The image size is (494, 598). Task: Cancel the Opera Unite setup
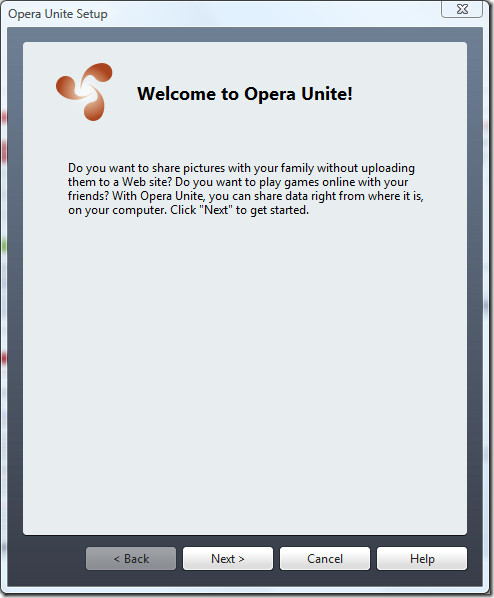325,559
